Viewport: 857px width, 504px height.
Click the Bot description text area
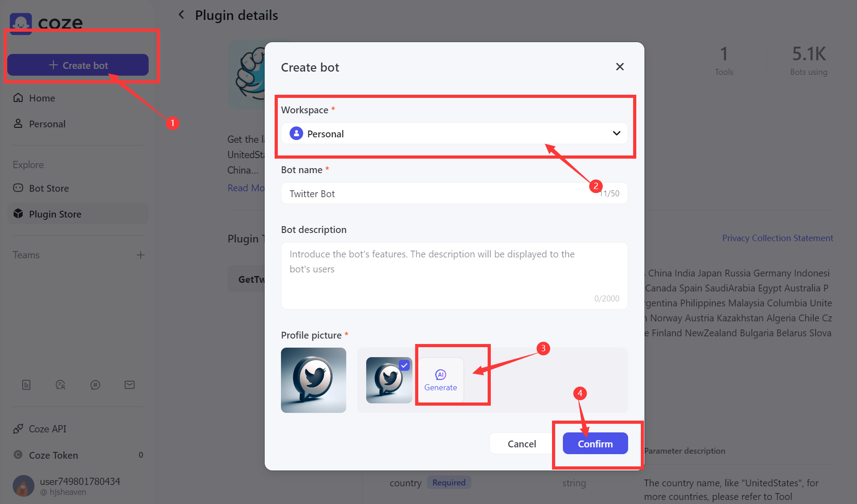455,276
